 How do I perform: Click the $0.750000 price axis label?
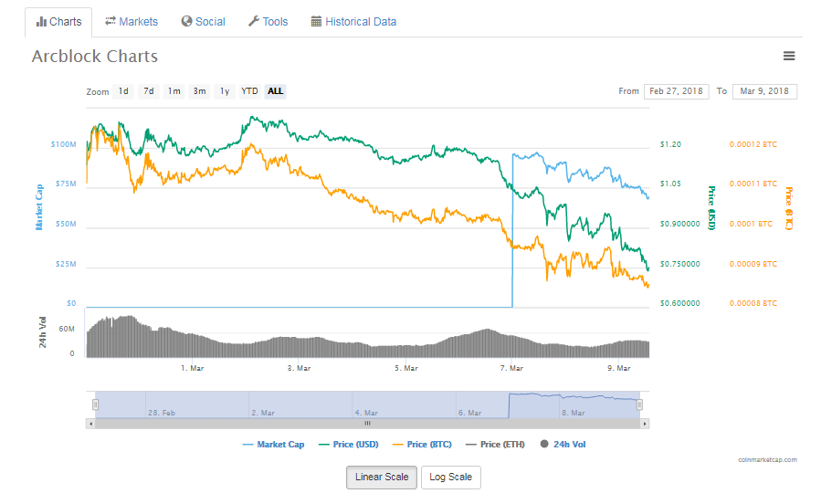click(x=679, y=264)
